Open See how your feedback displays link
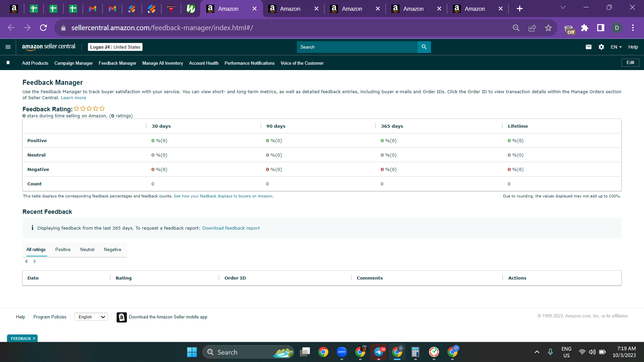644x362 pixels. (223, 196)
